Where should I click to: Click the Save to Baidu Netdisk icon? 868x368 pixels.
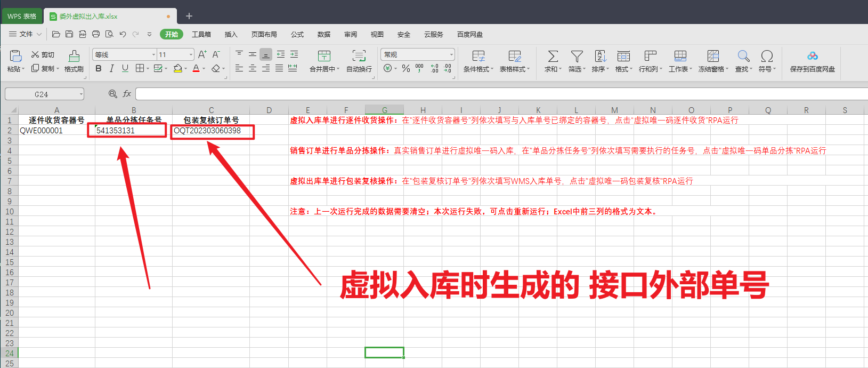tap(812, 56)
